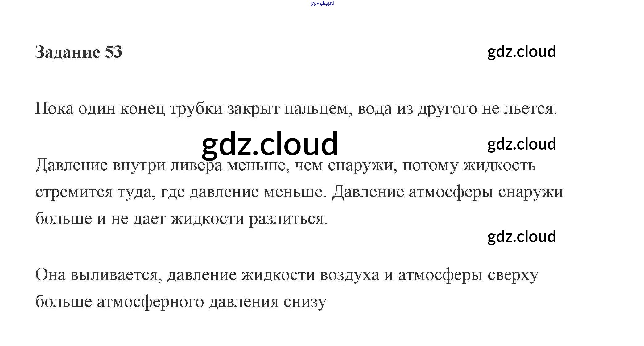Screen dimensions: 644x346
Task: Click the number '53' in the heading
Action: (x=114, y=52)
